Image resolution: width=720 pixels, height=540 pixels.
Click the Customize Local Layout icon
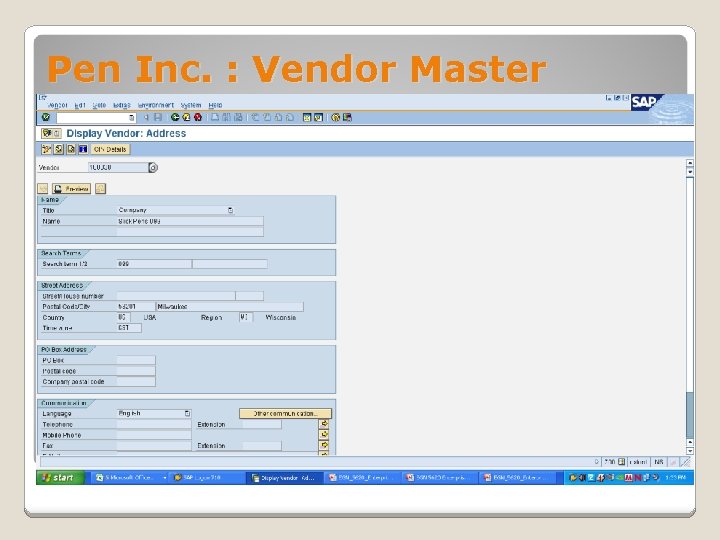click(347, 117)
